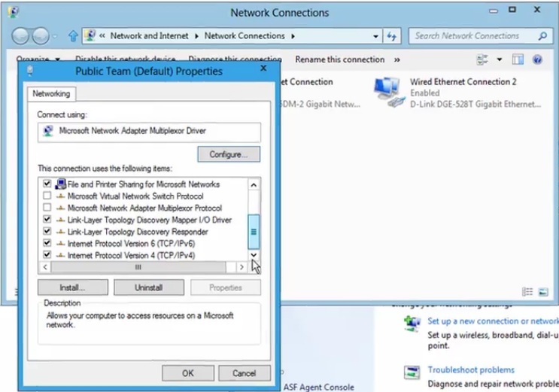Screen dimensions: 559x392
Task: Toggle File and Printer Sharing checkbox
Action: (x=47, y=184)
